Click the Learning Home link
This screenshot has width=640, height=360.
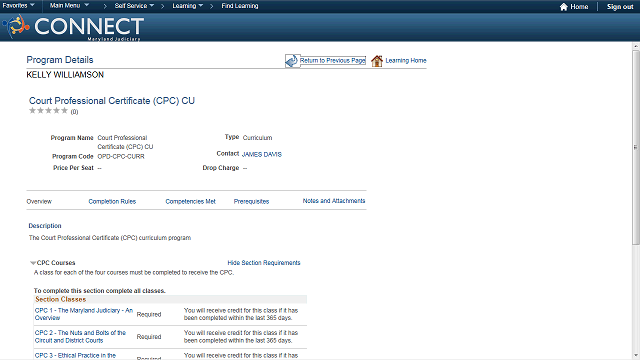click(x=406, y=60)
